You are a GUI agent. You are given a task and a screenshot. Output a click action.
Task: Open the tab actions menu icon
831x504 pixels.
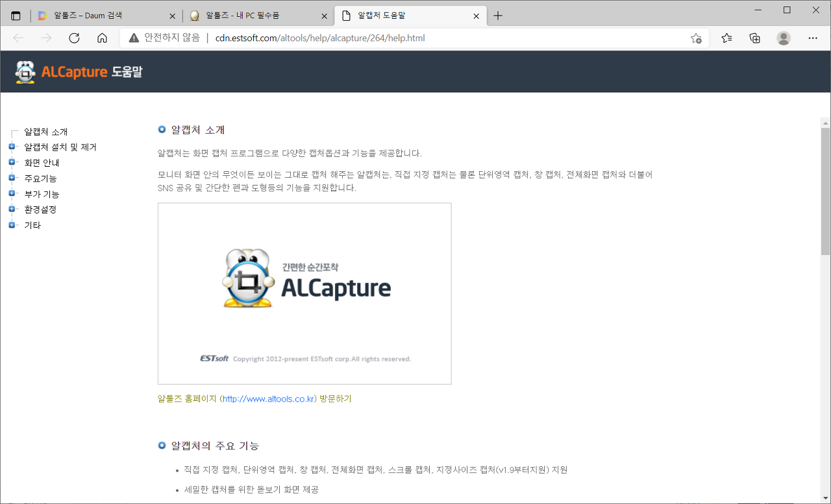[x=16, y=16]
